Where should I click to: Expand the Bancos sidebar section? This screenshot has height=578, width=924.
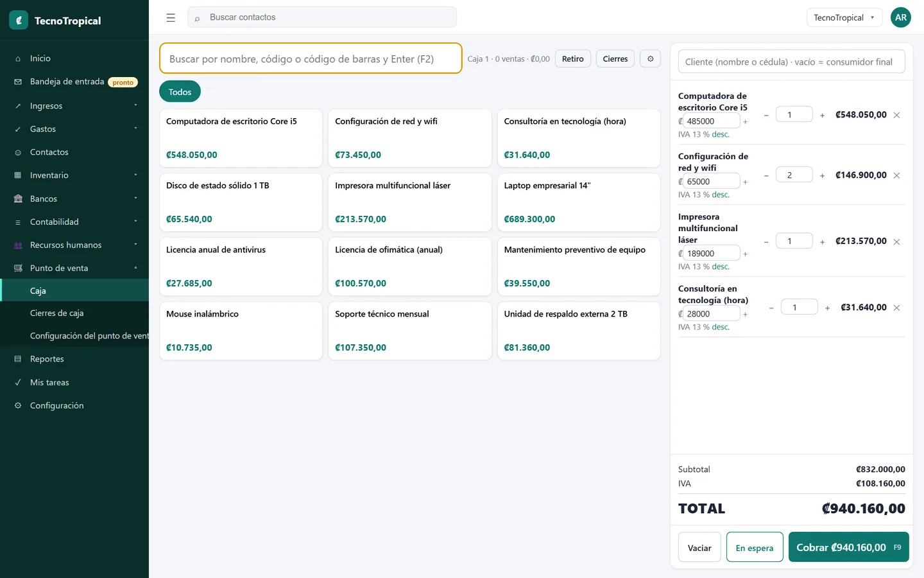pos(74,199)
